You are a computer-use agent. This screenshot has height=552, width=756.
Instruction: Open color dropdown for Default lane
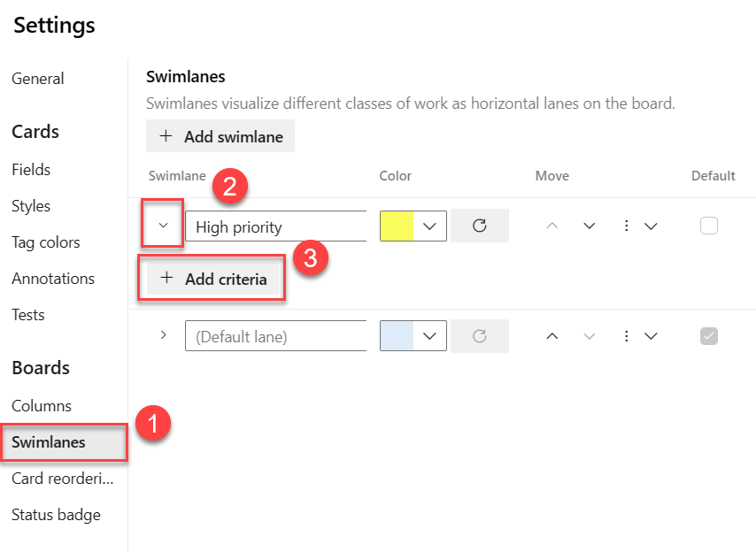click(x=430, y=336)
